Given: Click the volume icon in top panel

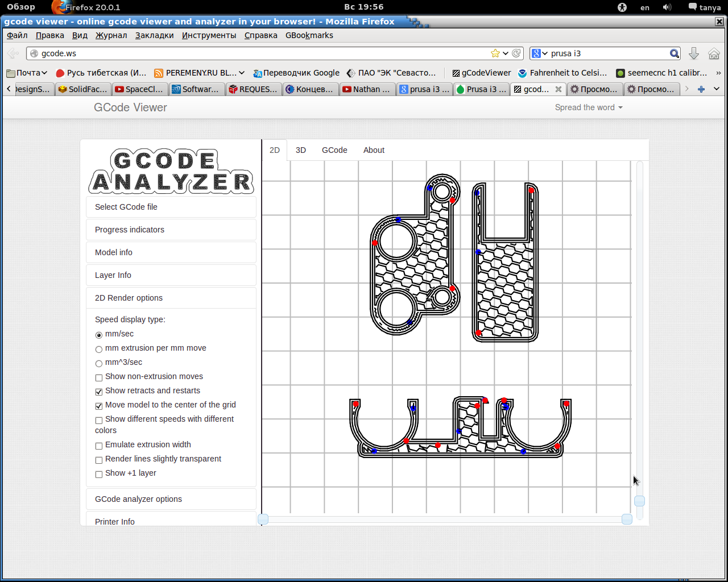Looking at the screenshot, I should click(667, 7).
